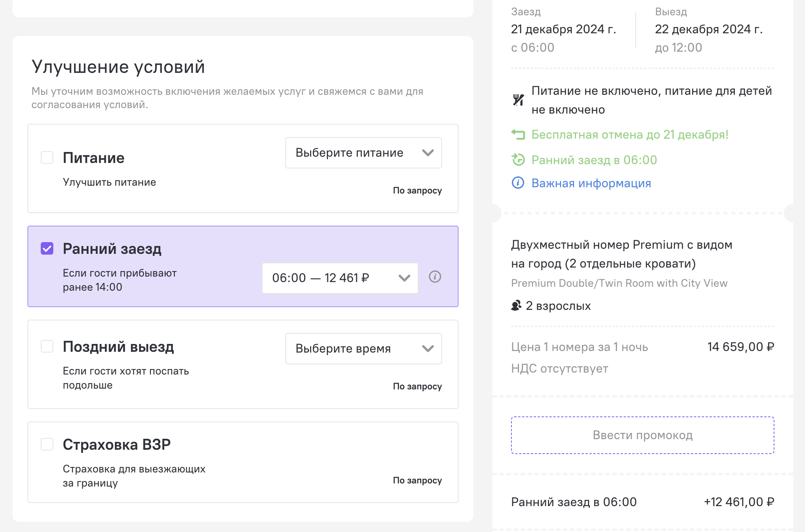Enable the Поздний выезд checkbox
This screenshot has height=532, width=805.
47,346
